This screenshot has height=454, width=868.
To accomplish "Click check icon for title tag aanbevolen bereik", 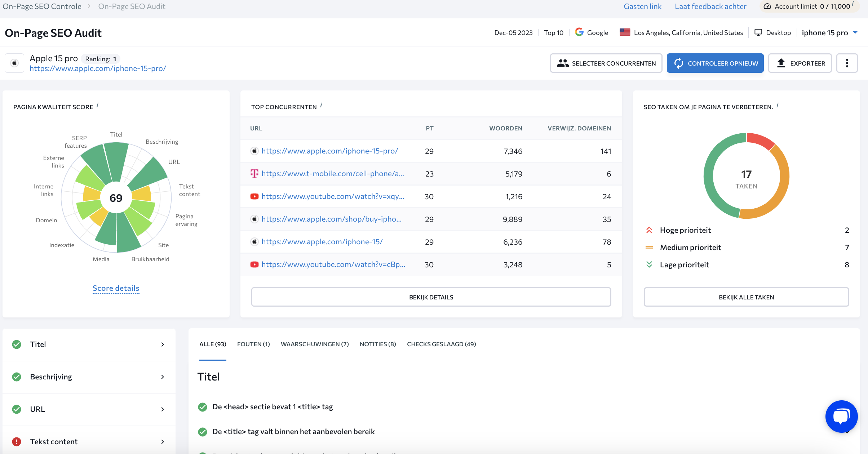I will [x=203, y=432].
